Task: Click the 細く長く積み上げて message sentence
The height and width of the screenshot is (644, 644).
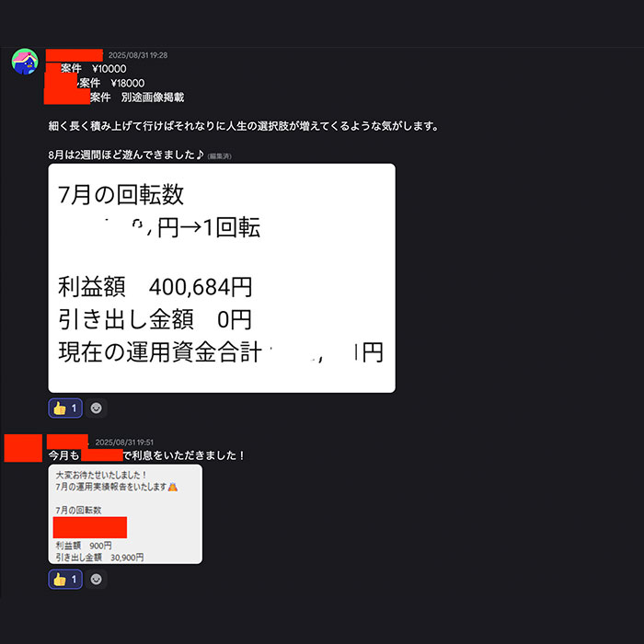Action: [x=244, y=126]
